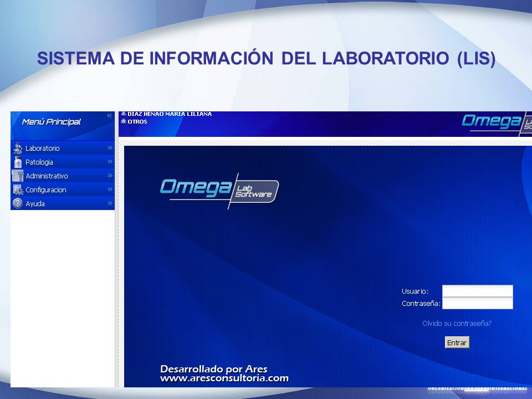Expand the Patologia menu chevron

point(110,162)
